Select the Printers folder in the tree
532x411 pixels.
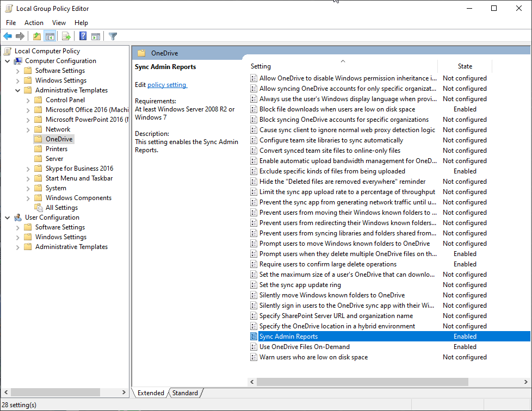(57, 149)
